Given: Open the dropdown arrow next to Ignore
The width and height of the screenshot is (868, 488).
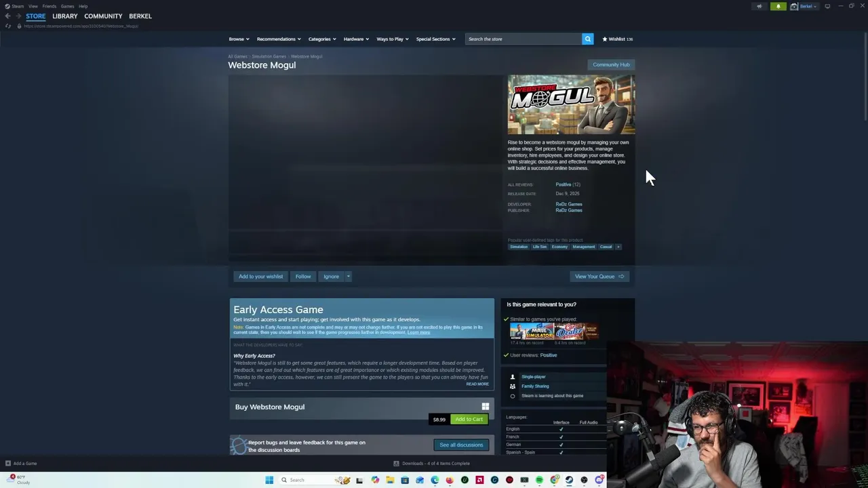Looking at the screenshot, I should coord(348,277).
